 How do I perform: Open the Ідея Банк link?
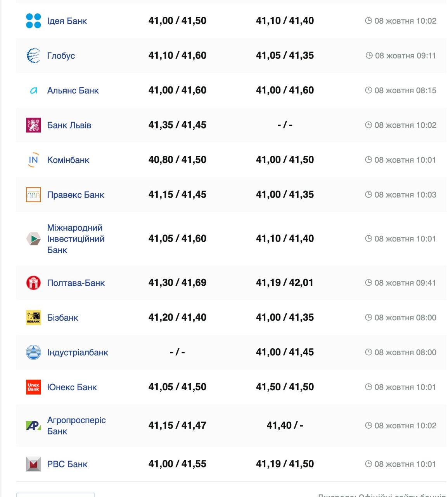(67, 21)
